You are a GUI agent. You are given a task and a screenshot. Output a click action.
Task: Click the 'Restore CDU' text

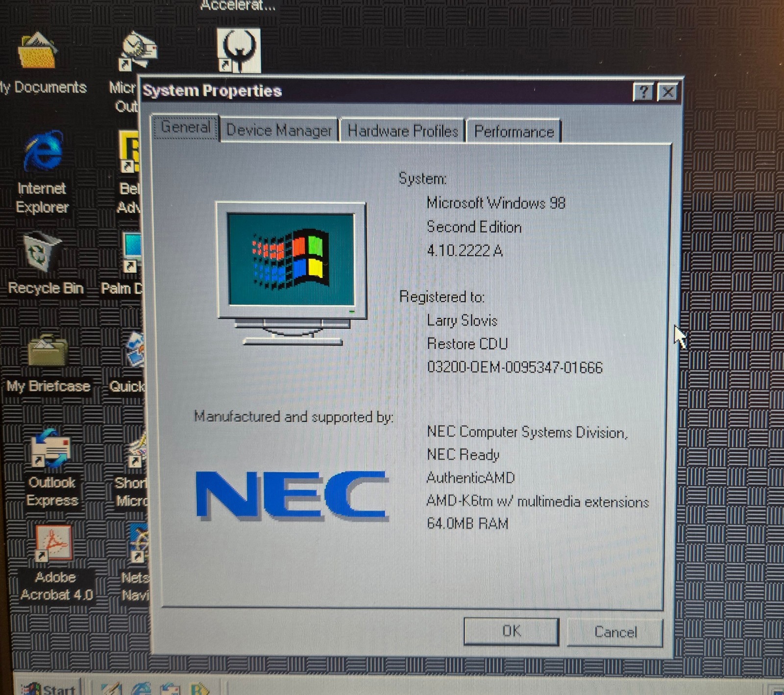(467, 344)
